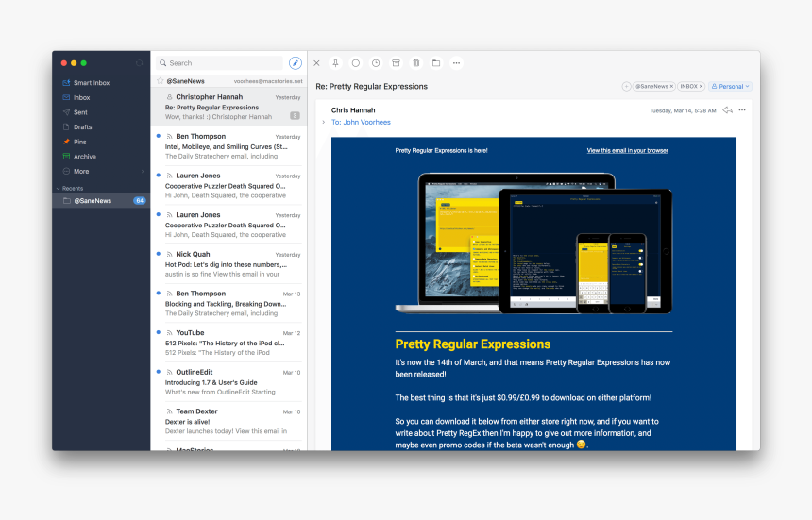This screenshot has height=520, width=812.
Task: Click the device mockup image in the email
Action: (x=533, y=243)
